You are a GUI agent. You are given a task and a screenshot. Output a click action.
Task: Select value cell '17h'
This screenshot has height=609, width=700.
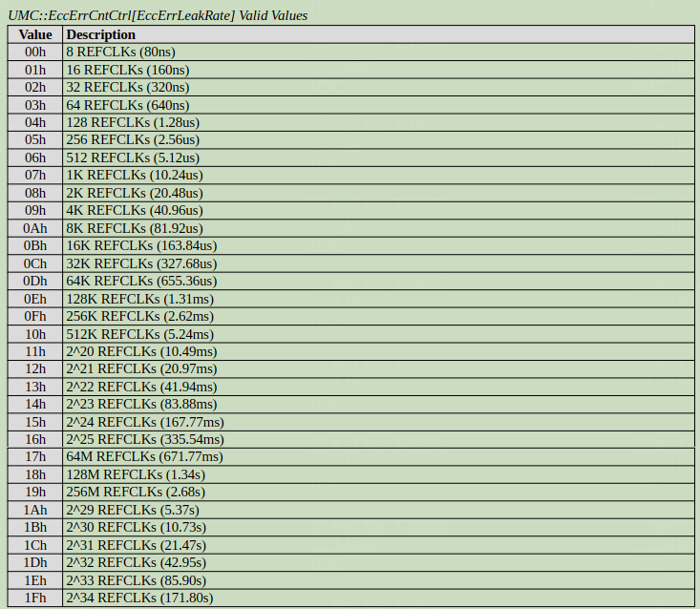35,457
